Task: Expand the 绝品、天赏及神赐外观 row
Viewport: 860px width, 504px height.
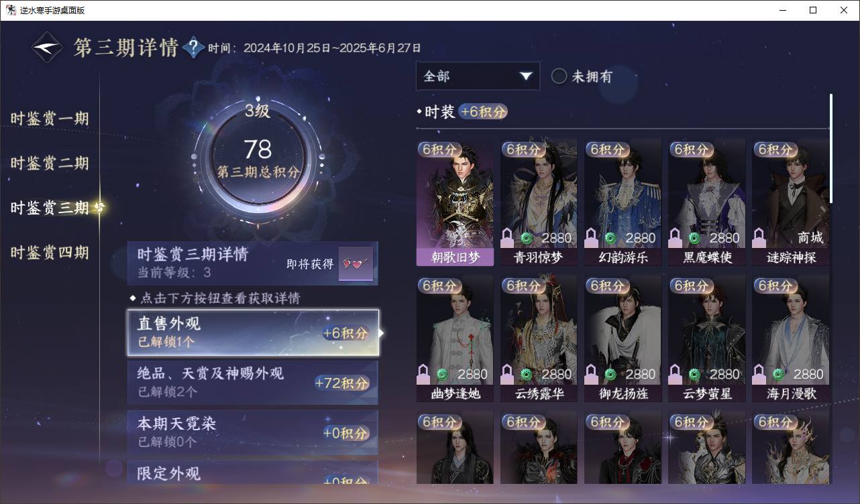Action: point(253,382)
